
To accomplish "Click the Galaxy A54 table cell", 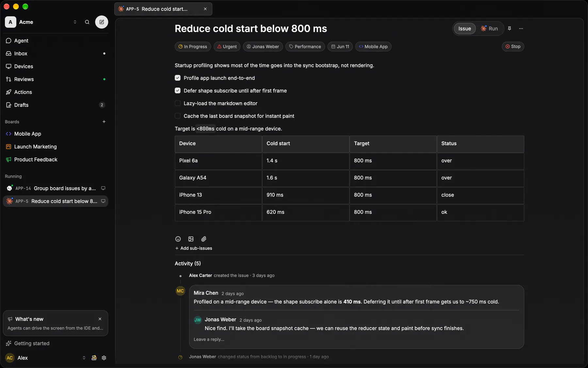I will pyautogui.click(x=218, y=178).
